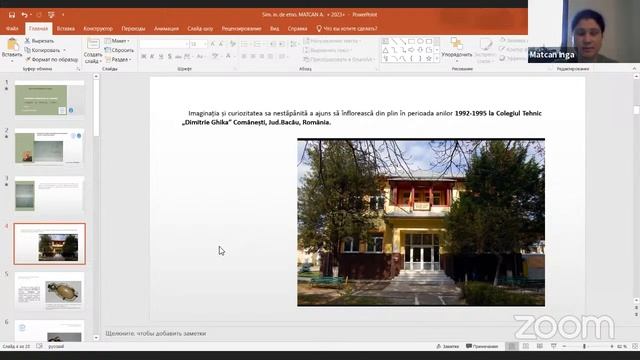640x360 pixels.
Task: Click the Упорядочить arrange icon
Action: [456, 44]
